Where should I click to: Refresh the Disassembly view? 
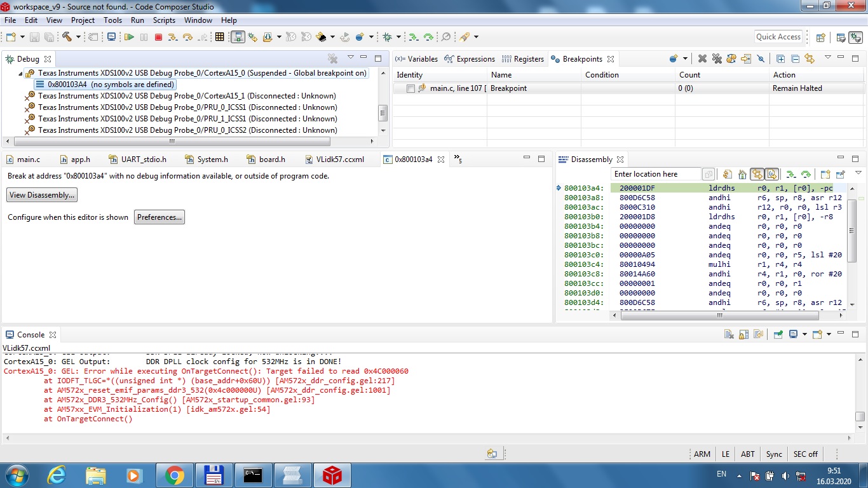pyautogui.click(x=728, y=173)
